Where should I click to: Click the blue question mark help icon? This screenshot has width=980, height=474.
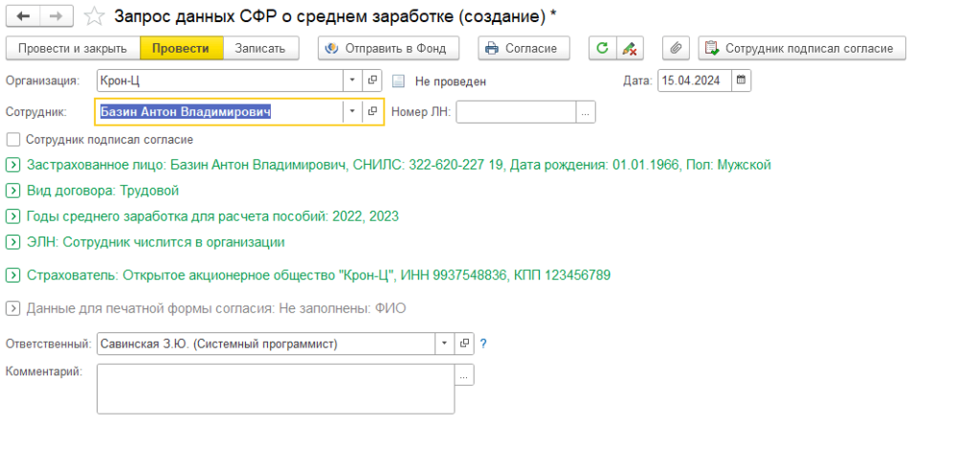pyautogui.click(x=483, y=344)
